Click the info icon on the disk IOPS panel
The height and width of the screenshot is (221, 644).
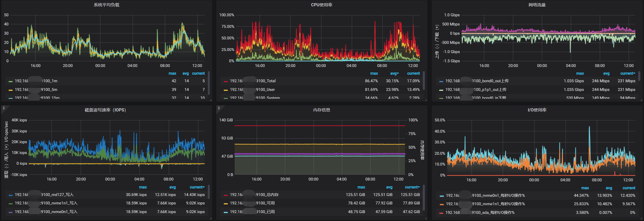[4, 108]
